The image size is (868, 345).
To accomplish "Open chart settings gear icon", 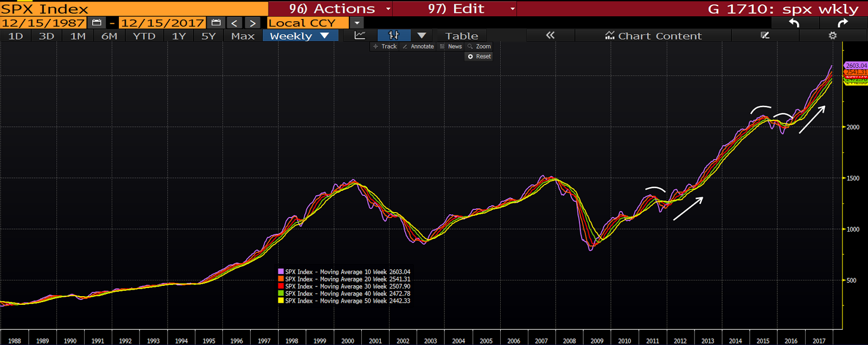I will pos(833,35).
